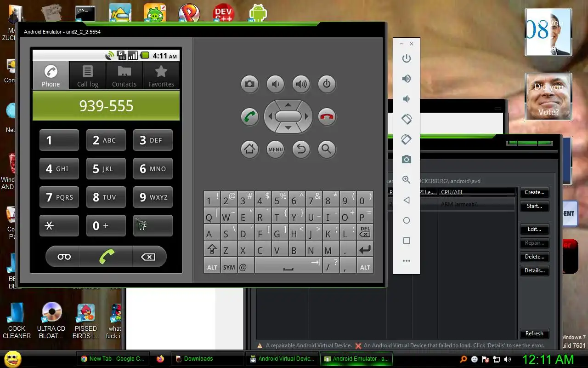Click the square Overview icon in side toolbar
Image resolution: width=588 pixels, height=368 pixels.
[406, 241]
